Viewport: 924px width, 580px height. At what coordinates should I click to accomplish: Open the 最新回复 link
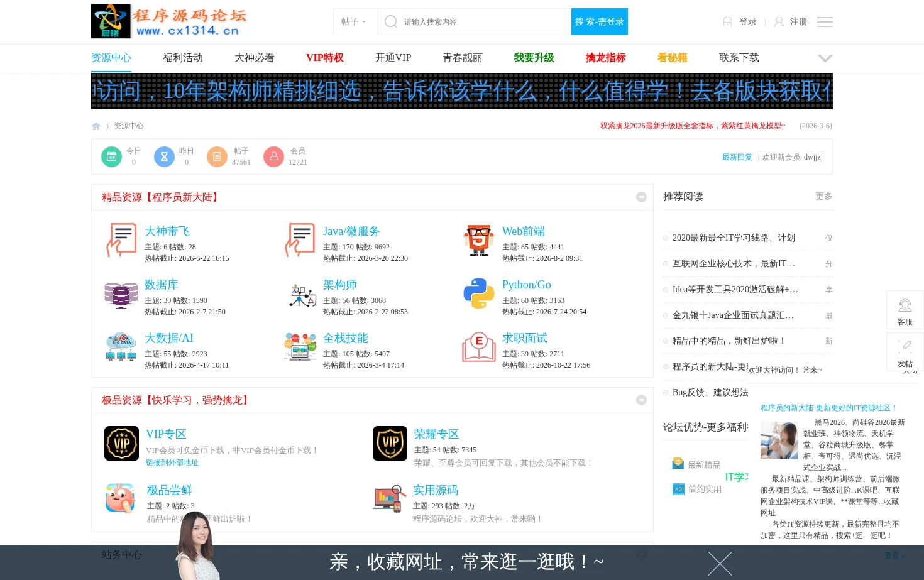(737, 157)
